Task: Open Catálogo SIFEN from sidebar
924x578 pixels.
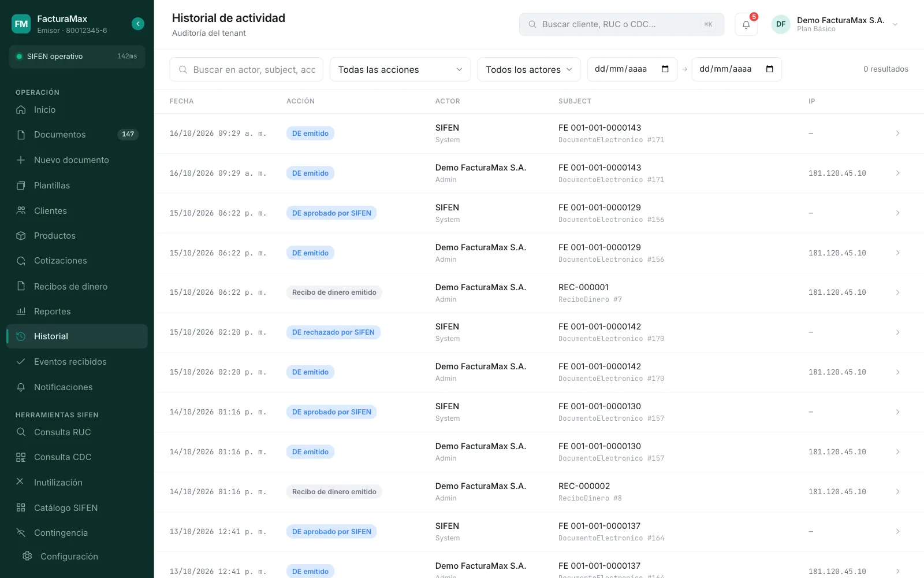Action: click(77, 508)
